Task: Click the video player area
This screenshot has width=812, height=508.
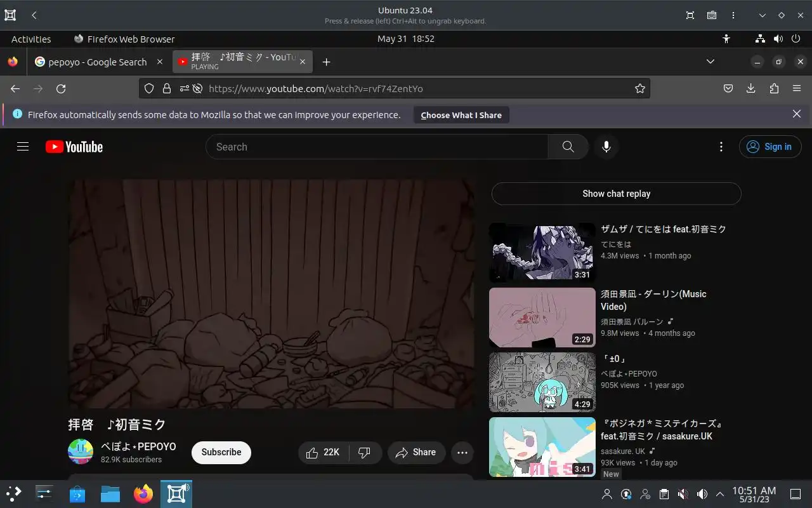Action: point(271,293)
